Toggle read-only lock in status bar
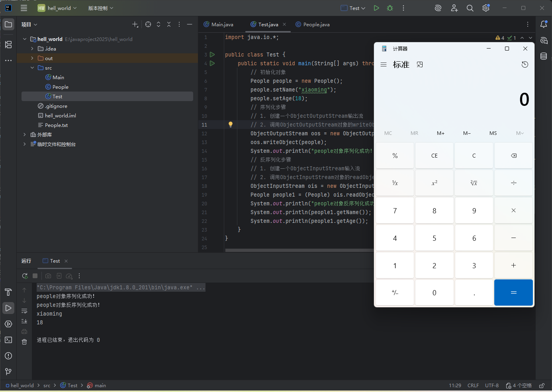This screenshot has width=552, height=392. tap(542, 385)
